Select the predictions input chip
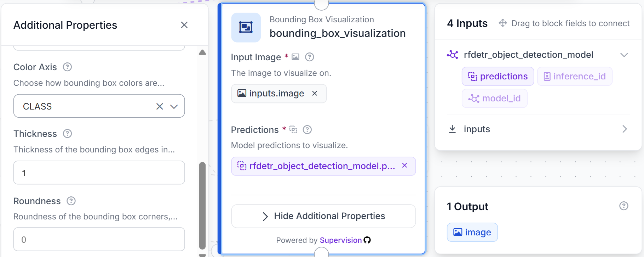Image resolution: width=644 pixels, height=257 pixels. pyautogui.click(x=498, y=76)
